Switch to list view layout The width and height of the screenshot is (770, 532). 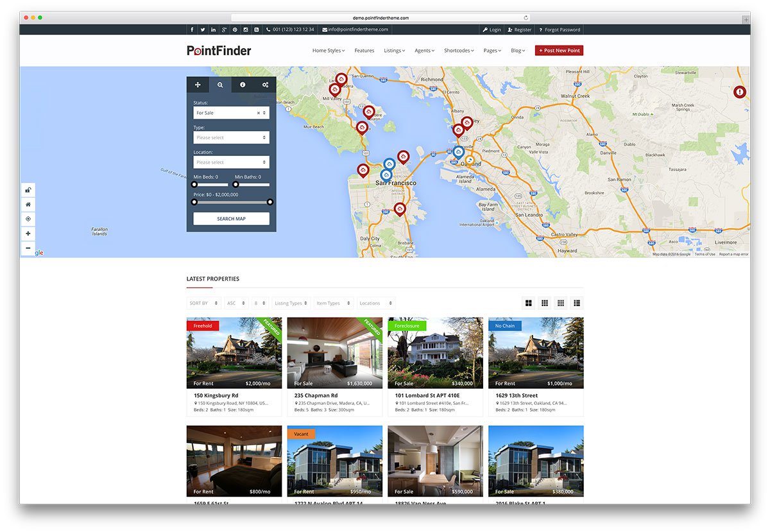[577, 303]
